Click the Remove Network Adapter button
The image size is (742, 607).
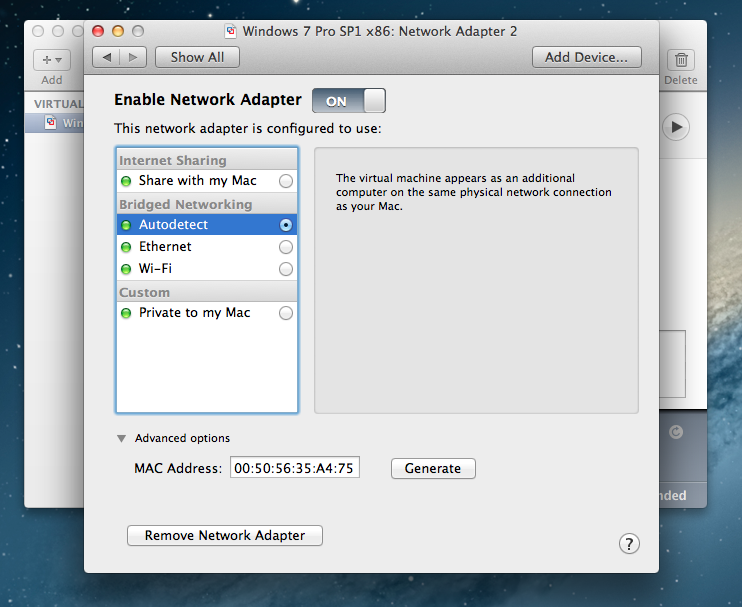pyautogui.click(x=225, y=535)
